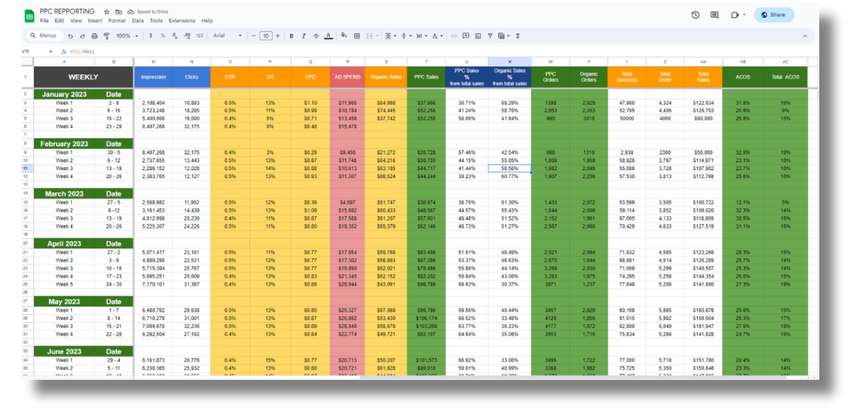Image resolution: width=868 pixels, height=411 pixels.
Task: Apply currency format with dollar icon
Action: (x=150, y=35)
